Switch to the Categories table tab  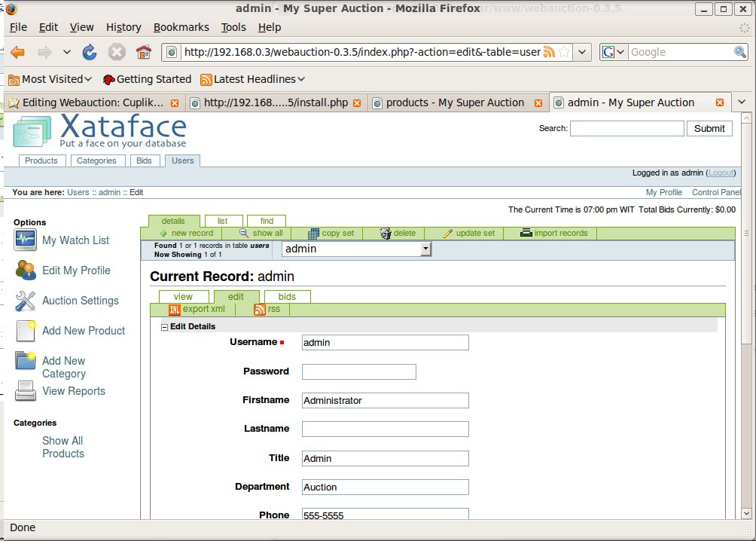96,160
